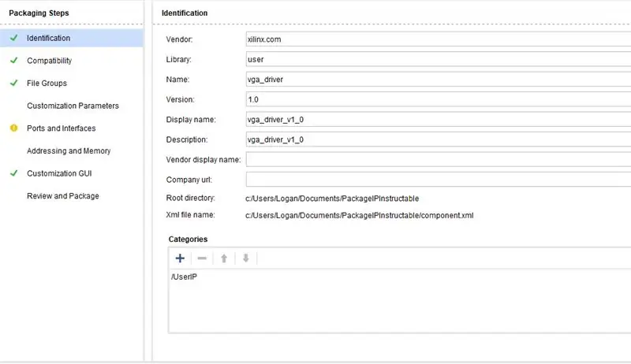This screenshot has width=631, height=364.
Task: Open Customization Parameters step
Action: click(x=73, y=106)
